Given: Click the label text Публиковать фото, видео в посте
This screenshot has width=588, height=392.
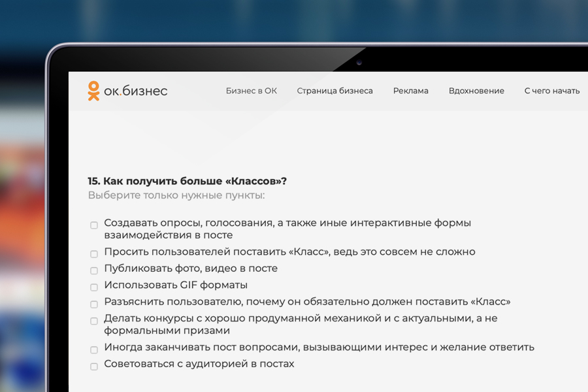Looking at the screenshot, I should [x=191, y=269].
